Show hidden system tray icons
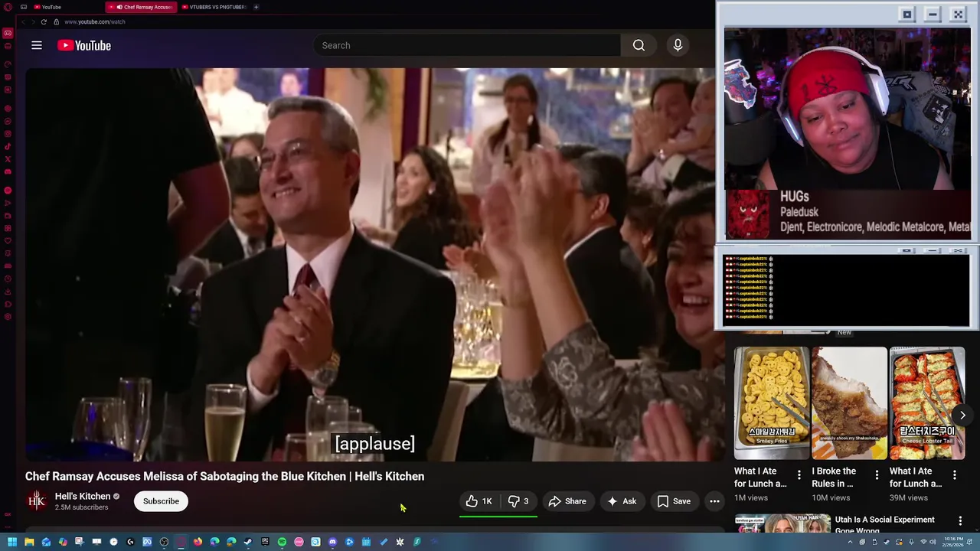The width and height of the screenshot is (980, 551). pyautogui.click(x=850, y=542)
